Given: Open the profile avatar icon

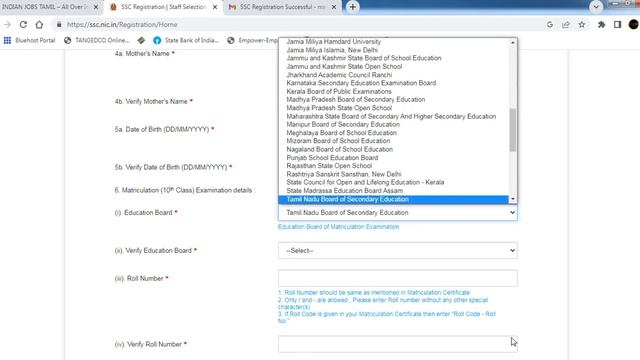Looking at the screenshot, I should (634, 24).
